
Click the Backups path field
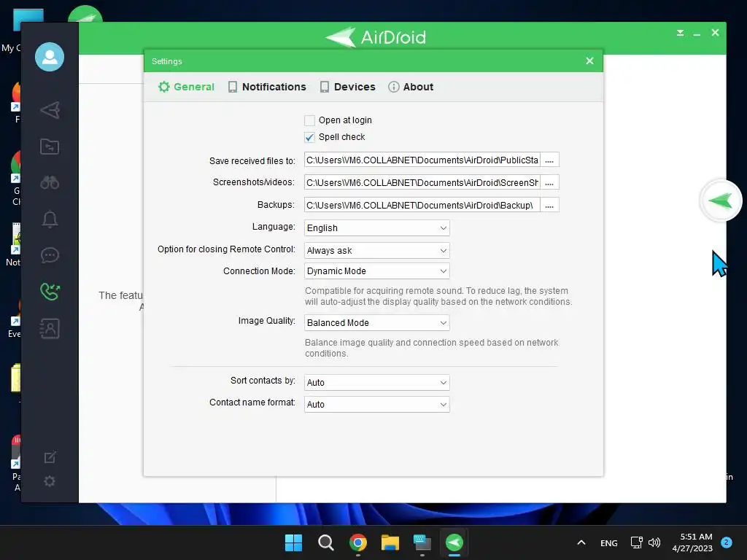[x=422, y=205]
